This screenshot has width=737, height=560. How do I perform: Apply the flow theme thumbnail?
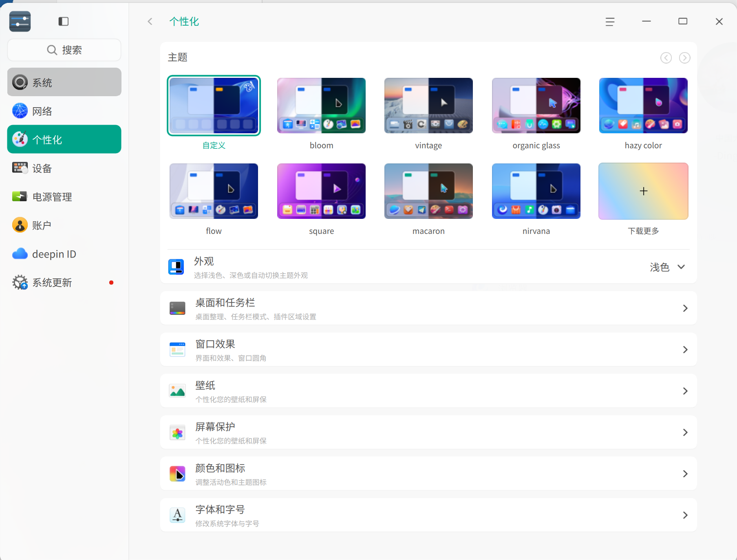pos(214,191)
